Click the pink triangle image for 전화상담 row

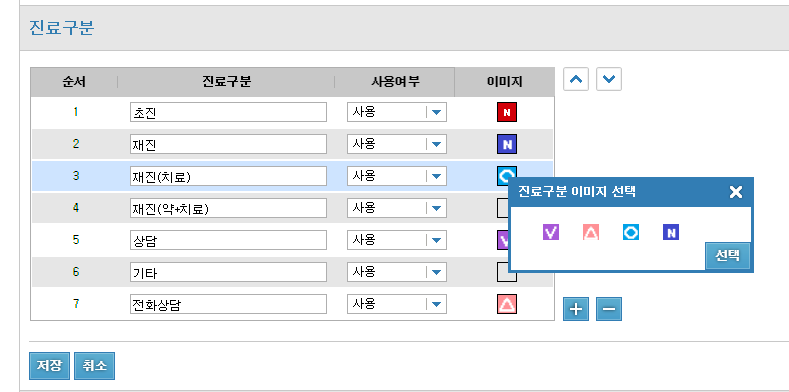point(507,304)
